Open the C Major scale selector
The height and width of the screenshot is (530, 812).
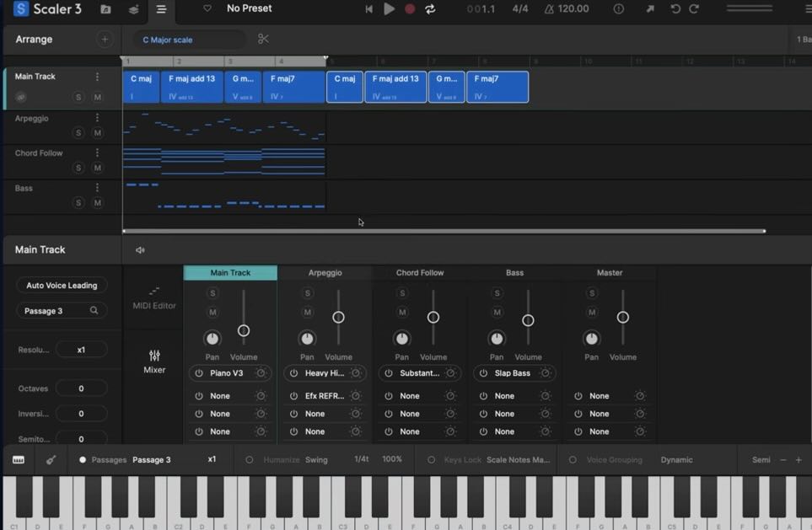click(x=190, y=40)
